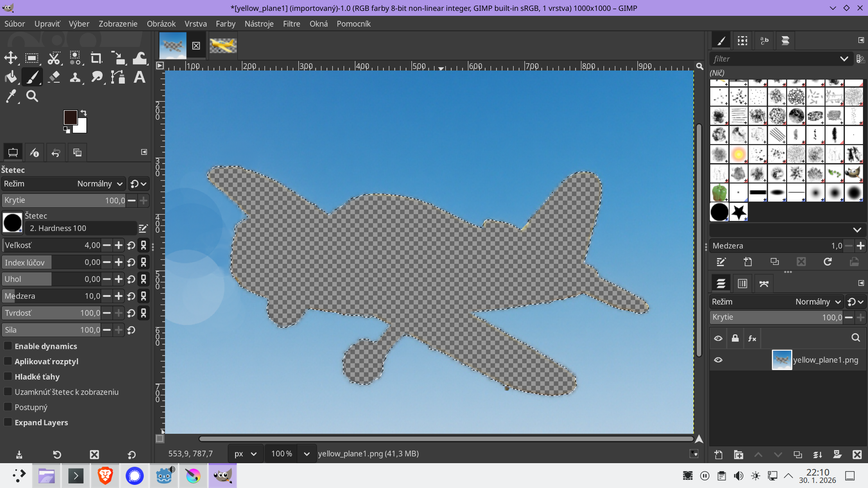This screenshot has width=868, height=488.
Task: Activate the Eraser tool
Action: click(x=54, y=77)
